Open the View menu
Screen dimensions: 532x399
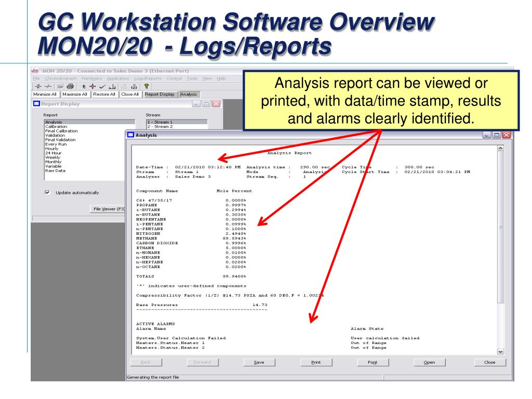pos(207,78)
